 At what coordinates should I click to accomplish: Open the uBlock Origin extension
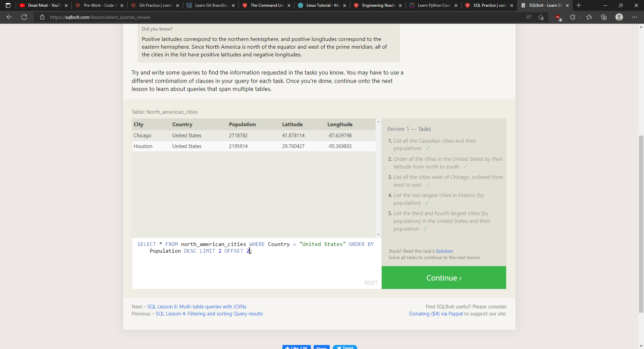tap(558, 17)
